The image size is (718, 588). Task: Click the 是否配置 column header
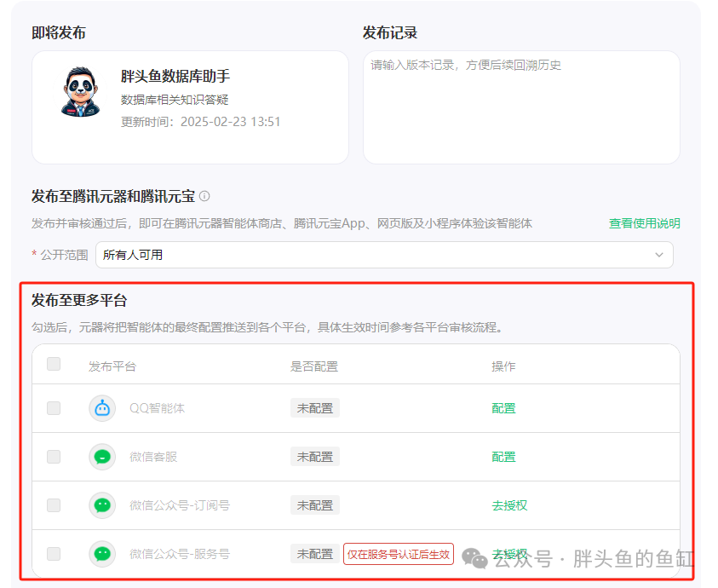coord(314,366)
